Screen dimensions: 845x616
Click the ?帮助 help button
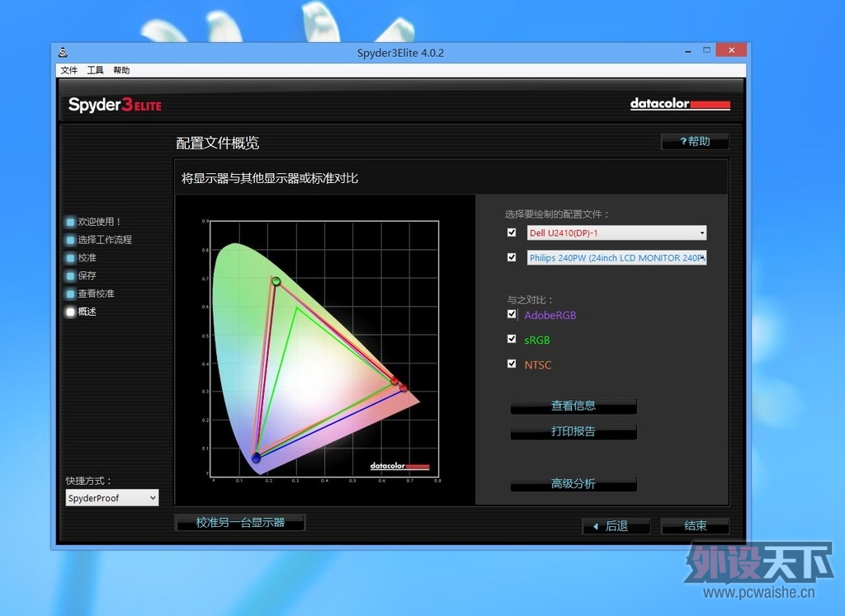(x=695, y=142)
